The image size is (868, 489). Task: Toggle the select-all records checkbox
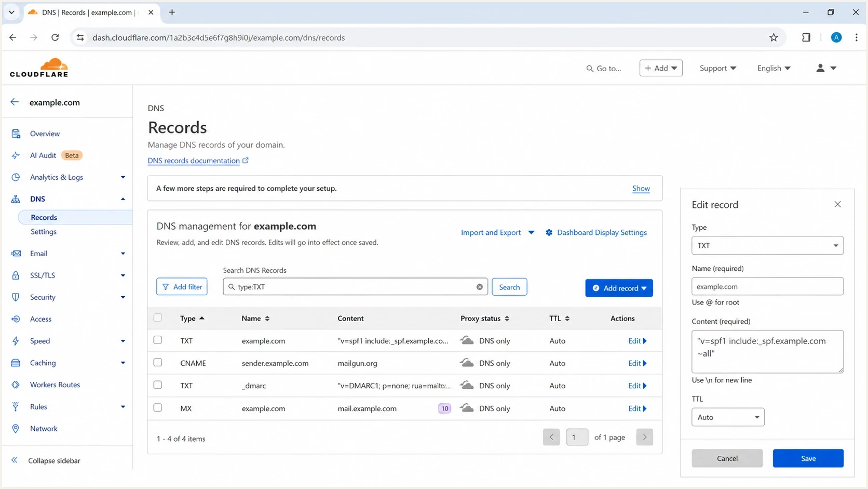(158, 318)
